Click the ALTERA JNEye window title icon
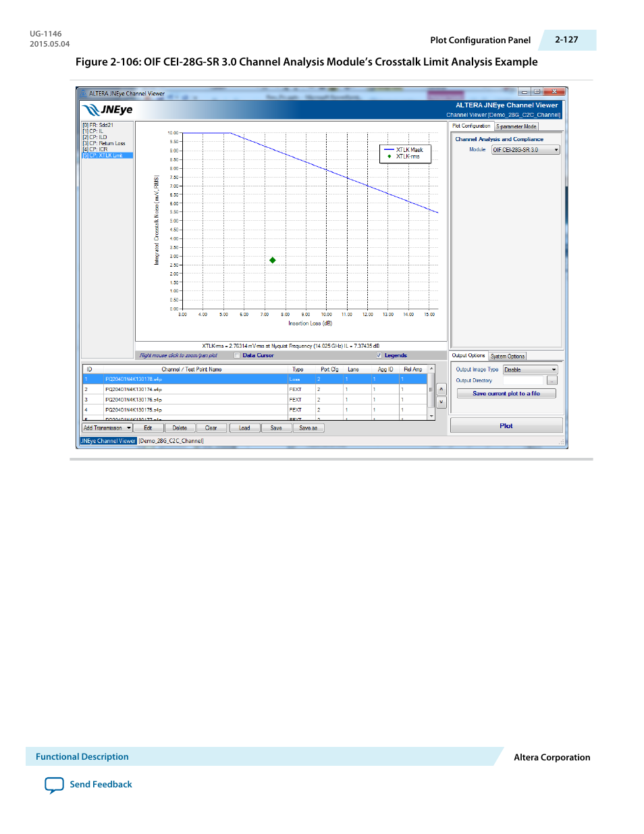The image size is (644, 834). click(84, 93)
